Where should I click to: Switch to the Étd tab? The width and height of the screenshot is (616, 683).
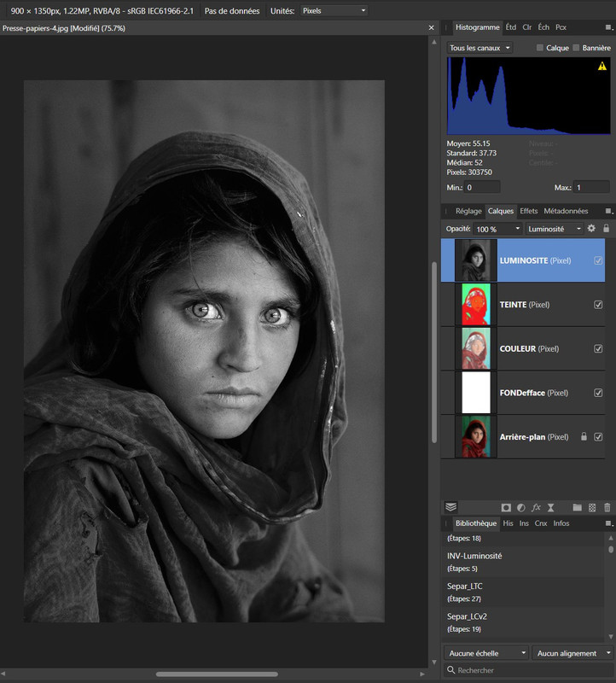pyautogui.click(x=511, y=27)
